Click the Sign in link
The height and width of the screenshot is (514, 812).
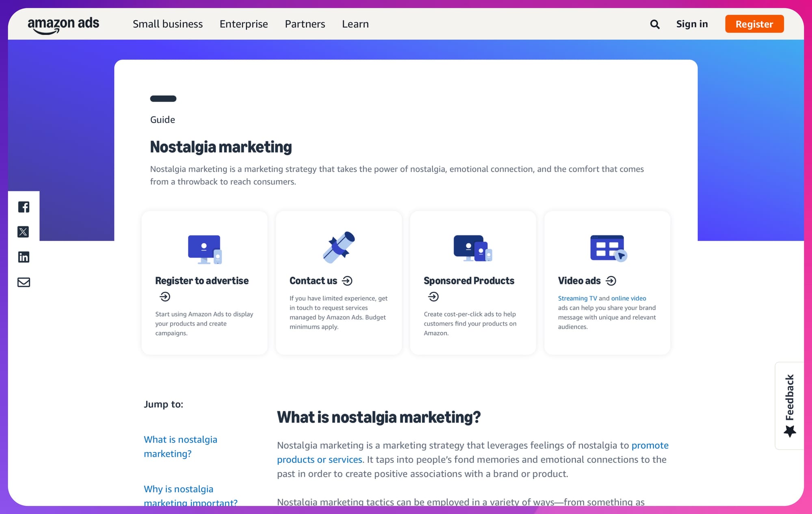[692, 24]
